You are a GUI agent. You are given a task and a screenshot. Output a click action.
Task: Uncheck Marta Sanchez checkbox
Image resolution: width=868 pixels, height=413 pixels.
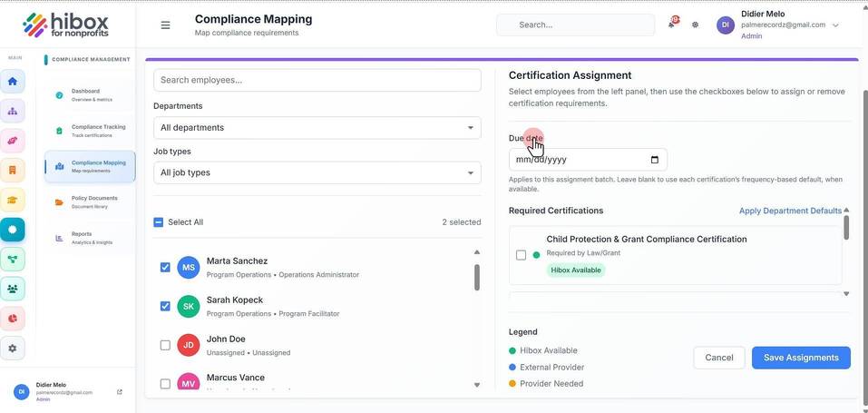[165, 267]
